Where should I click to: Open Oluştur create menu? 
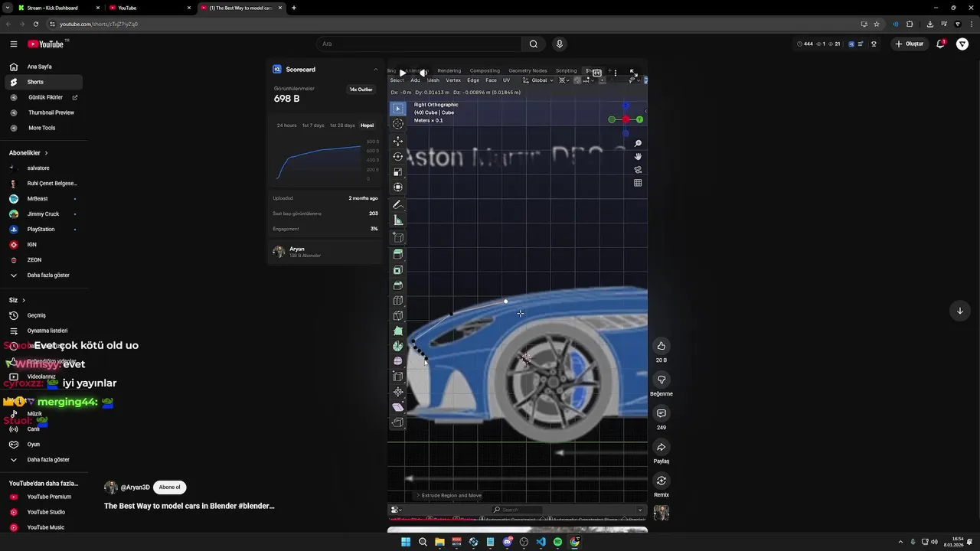pyautogui.click(x=910, y=44)
